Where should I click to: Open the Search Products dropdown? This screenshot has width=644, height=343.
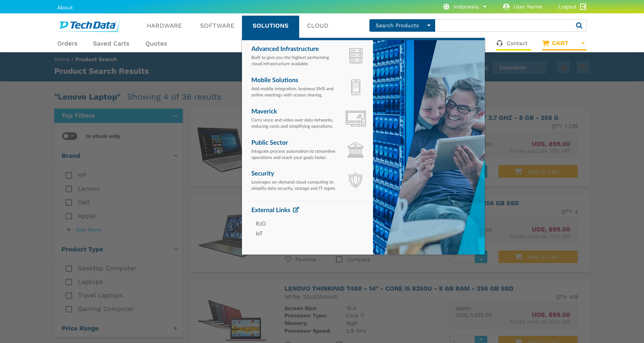[x=402, y=25]
